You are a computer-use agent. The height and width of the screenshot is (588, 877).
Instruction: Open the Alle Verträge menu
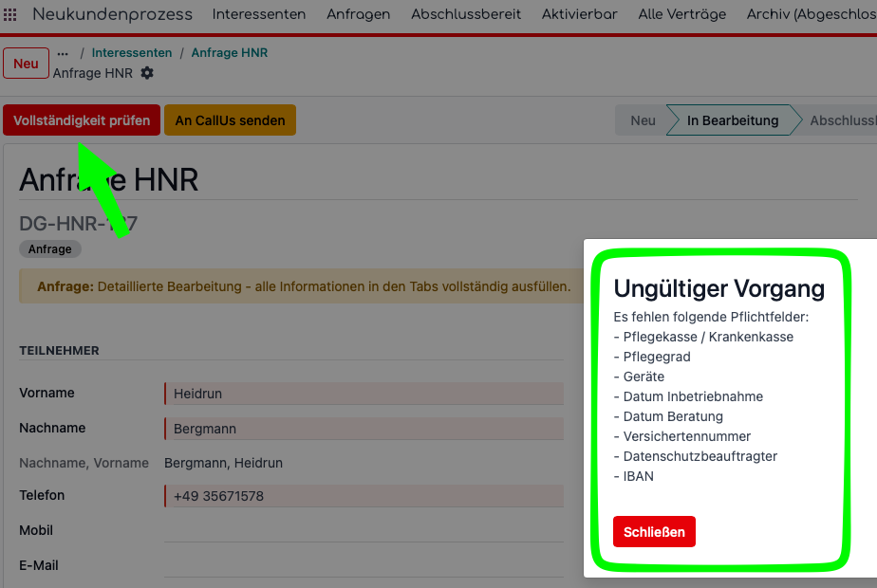click(x=681, y=14)
